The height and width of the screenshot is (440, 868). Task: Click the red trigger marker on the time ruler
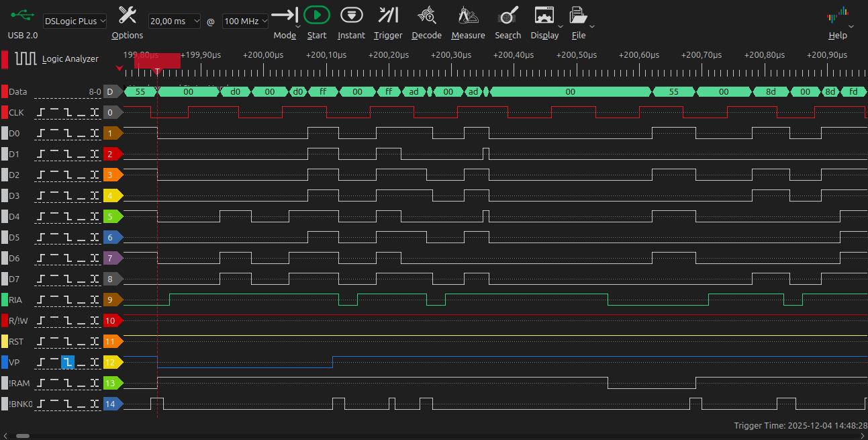tap(157, 62)
